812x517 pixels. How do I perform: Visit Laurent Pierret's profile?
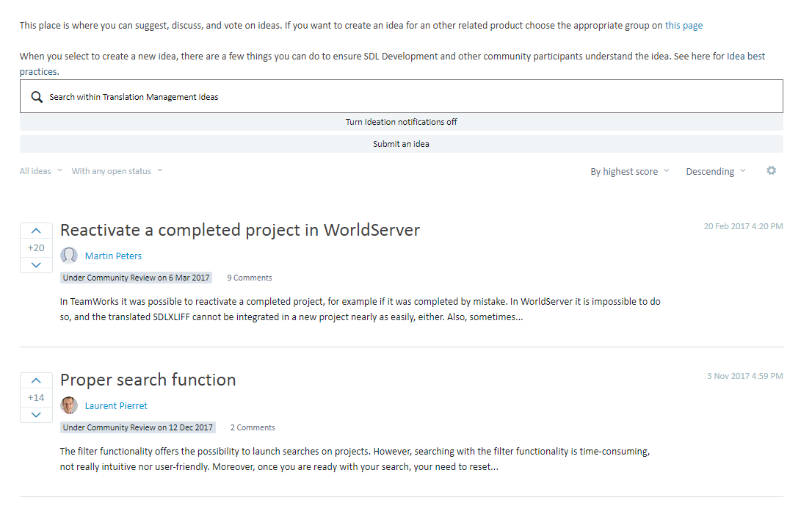click(116, 405)
